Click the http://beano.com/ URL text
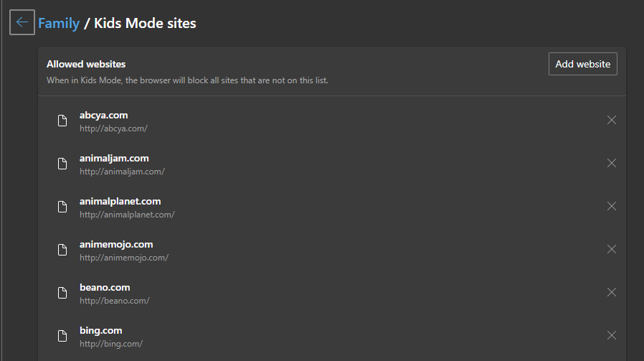This screenshot has height=361, width=644. 114,301
